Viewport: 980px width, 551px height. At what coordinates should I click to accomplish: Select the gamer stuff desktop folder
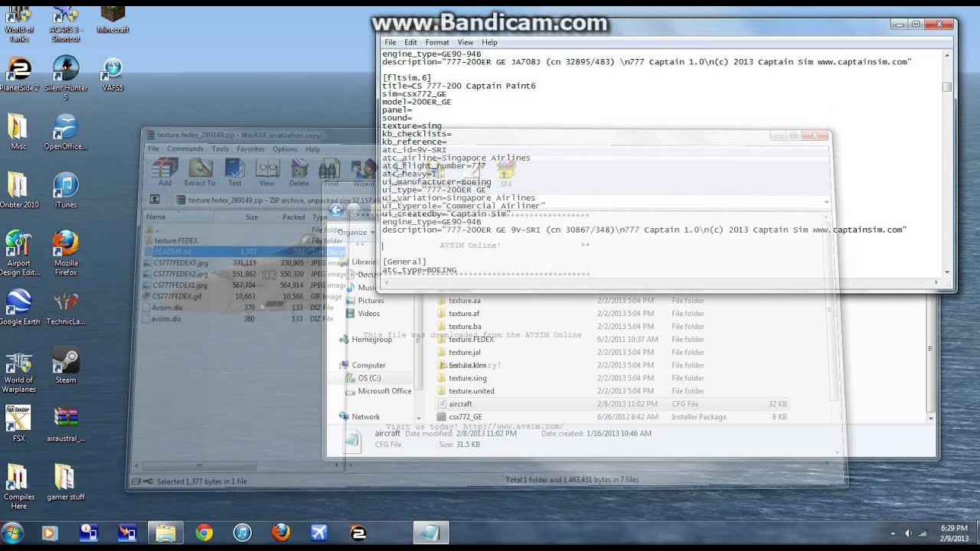coord(66,481)
